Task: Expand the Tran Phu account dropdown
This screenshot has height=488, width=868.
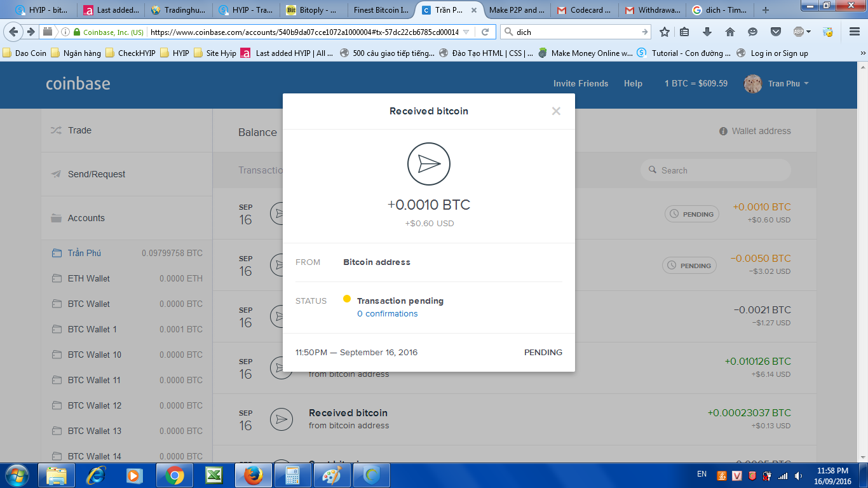Action: pyautogui.click(x=788, y=83)
